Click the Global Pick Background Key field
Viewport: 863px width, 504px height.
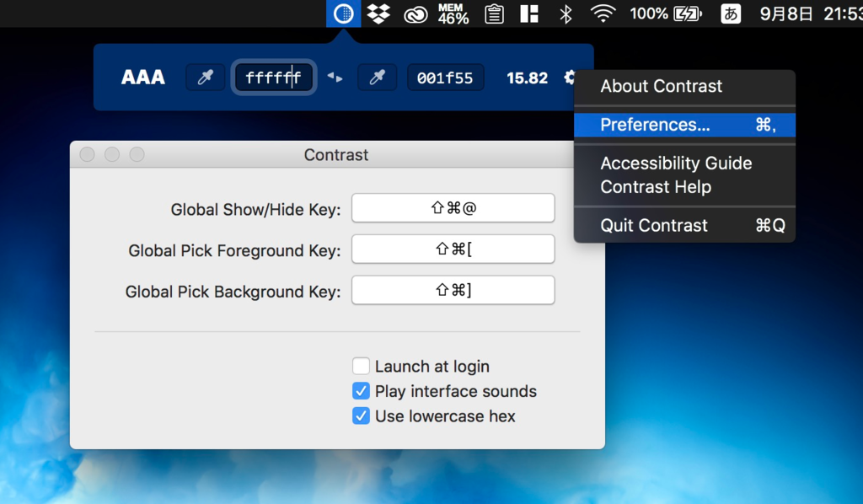click(x=453, y=290)
